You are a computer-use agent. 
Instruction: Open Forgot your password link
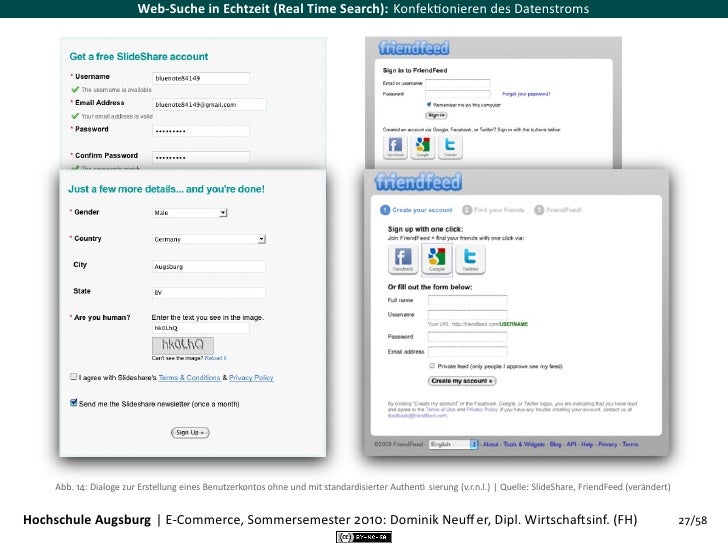[526, 94]
